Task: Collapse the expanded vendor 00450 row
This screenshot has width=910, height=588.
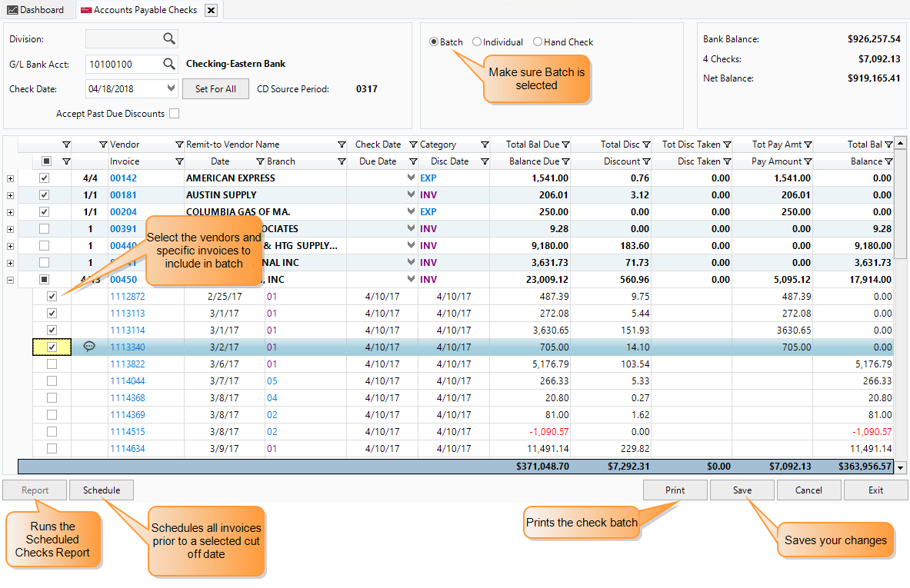Action: tap(10, 280)
